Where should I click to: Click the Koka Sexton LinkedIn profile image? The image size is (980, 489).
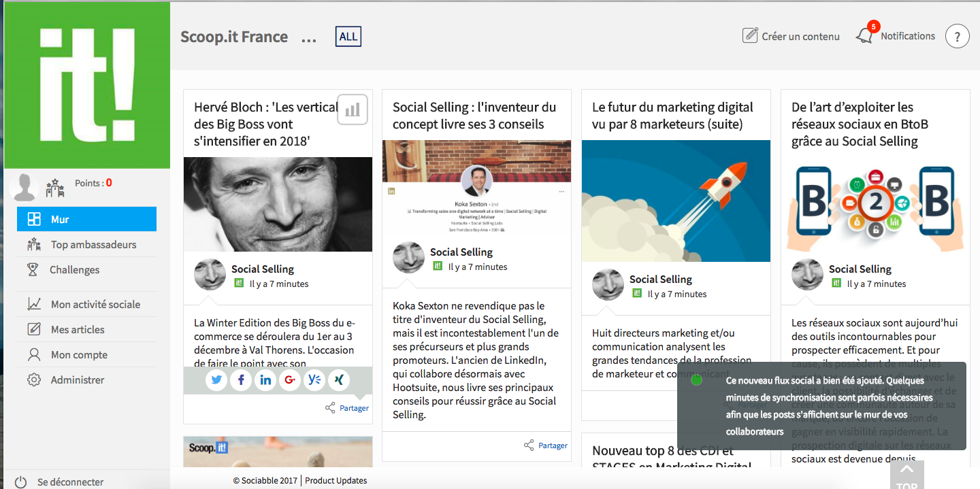(x=476, y=188)
